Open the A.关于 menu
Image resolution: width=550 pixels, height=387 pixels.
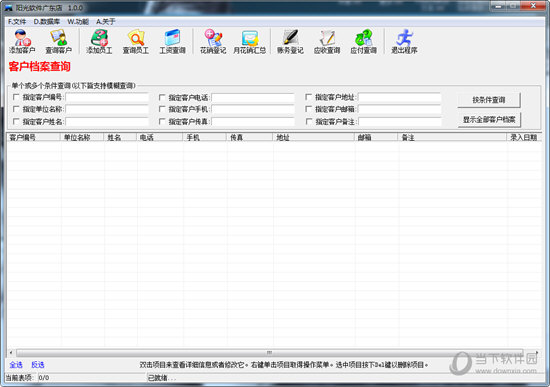[x=106, y=22]
